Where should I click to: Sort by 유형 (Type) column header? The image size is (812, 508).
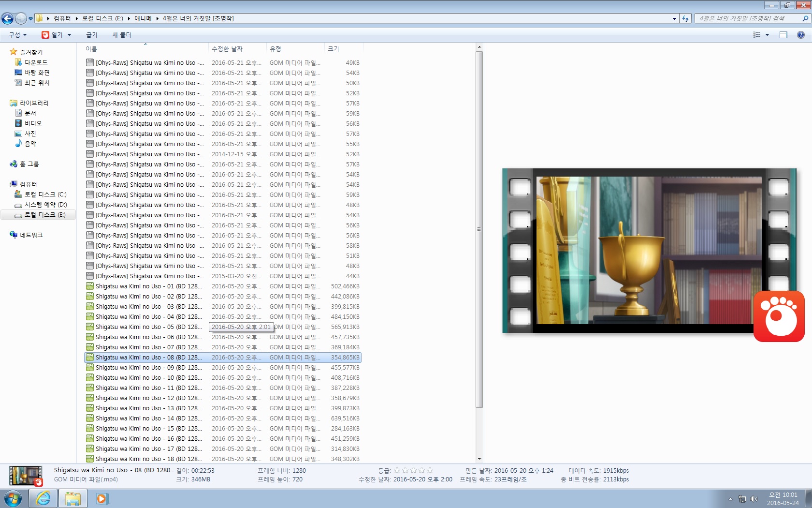295,49
